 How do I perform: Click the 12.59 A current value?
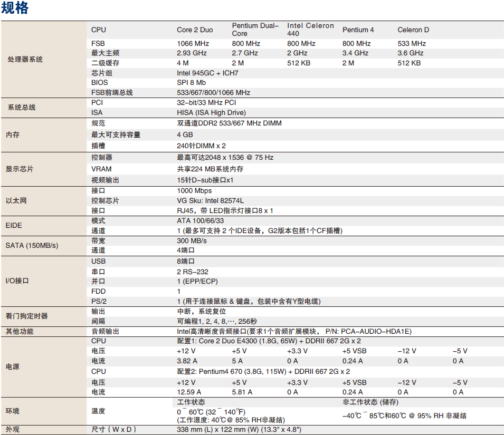click(189, 392)
